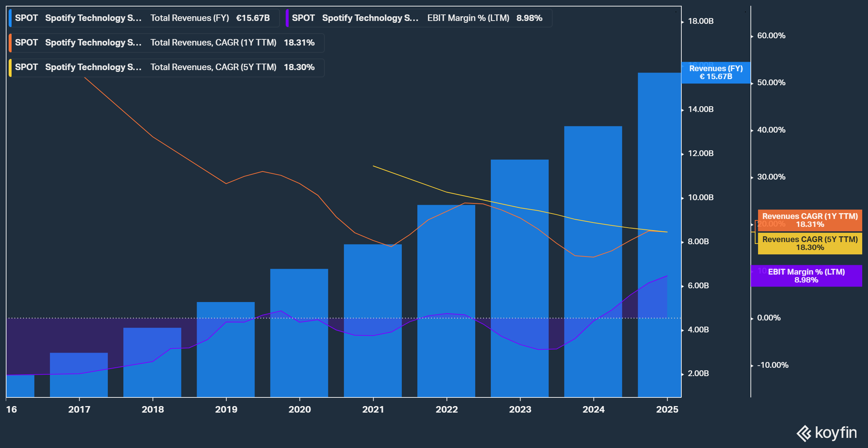This screenshot has width=868, height=448.
Task: Click the Koyfin logo
Action: tap(827, 433)
